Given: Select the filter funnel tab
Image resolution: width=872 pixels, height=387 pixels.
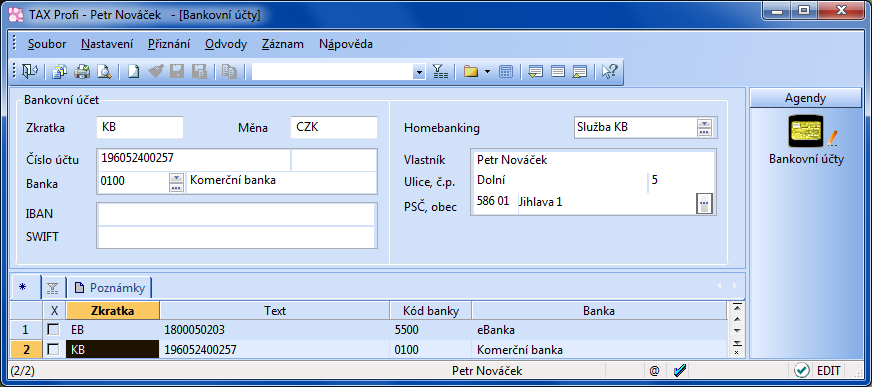Looking at the screenshot, I should [53, 287].
